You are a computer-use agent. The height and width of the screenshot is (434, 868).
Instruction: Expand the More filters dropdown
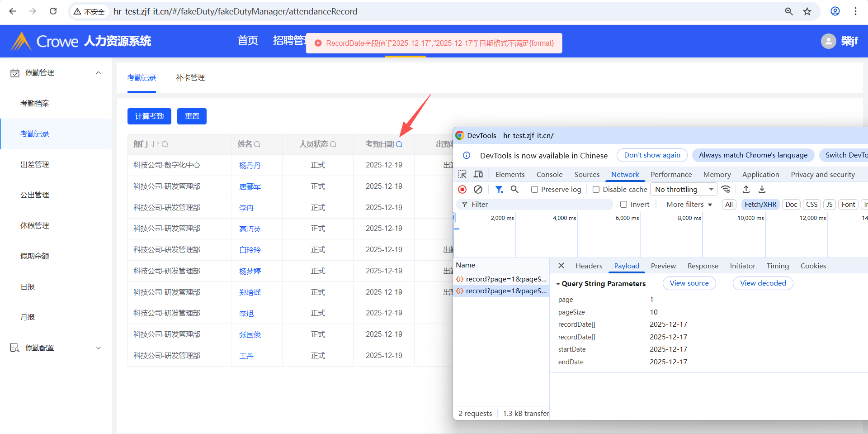pos(689,205)
